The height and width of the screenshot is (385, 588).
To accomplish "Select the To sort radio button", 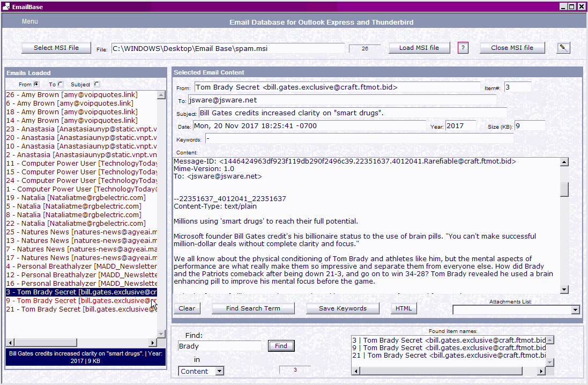I will click(61, 84).
